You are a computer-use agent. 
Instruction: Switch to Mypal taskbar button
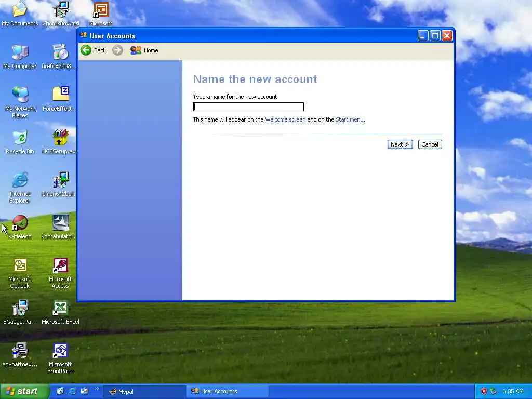[x=144, y=392]
